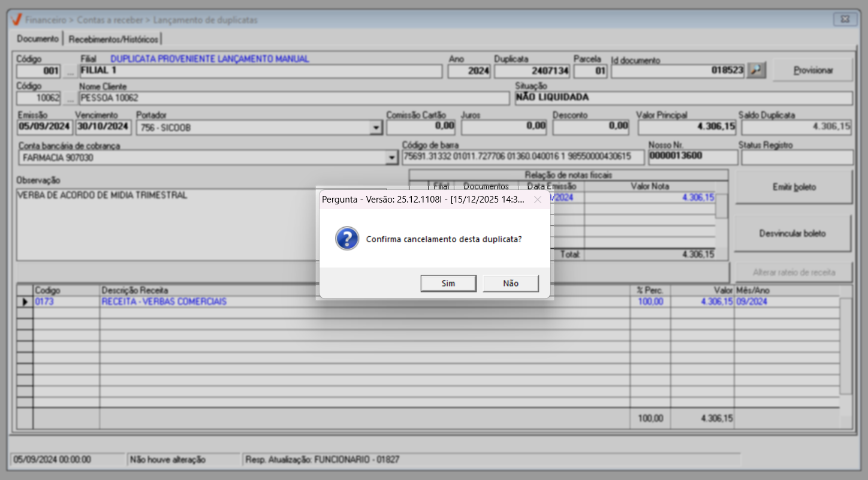868x480 pixels.
Task: Click the Desvincular boleto button
Action: 792,233
